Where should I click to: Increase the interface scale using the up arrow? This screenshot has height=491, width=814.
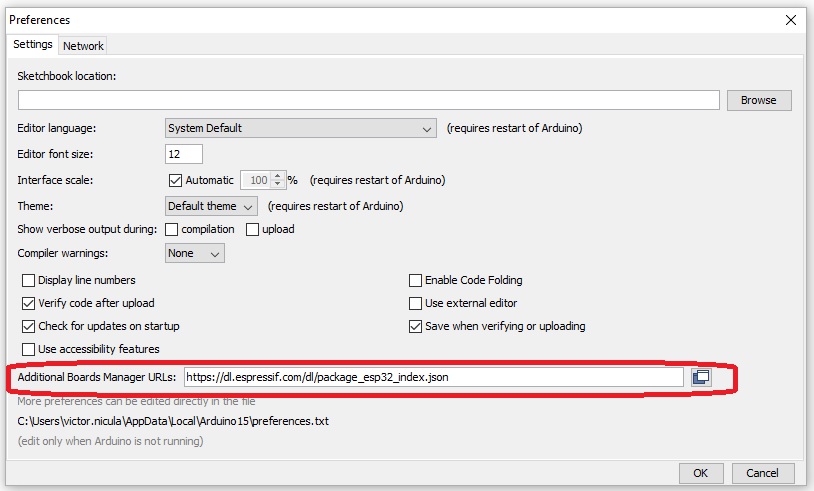[x=278, y=176]
